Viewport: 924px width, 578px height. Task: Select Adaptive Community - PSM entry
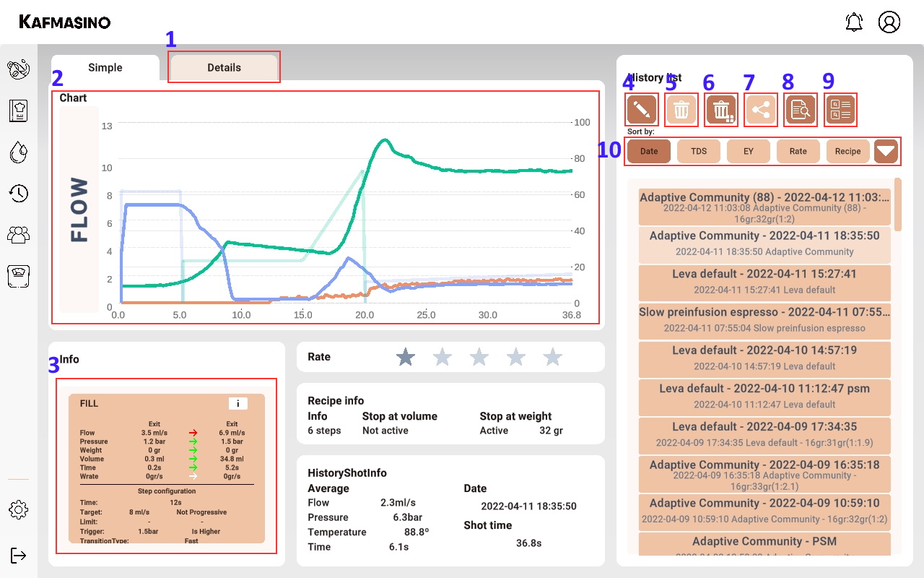pyautogui.click(x=764, y=544)
